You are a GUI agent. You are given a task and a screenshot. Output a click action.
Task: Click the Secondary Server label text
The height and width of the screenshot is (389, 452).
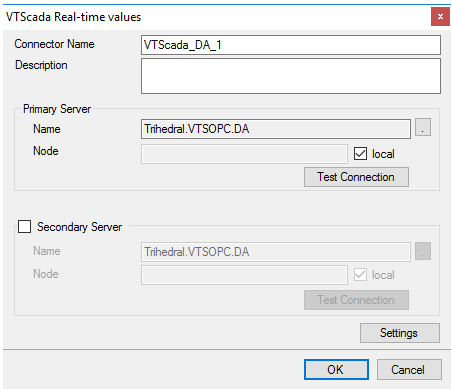coord(79,227)
